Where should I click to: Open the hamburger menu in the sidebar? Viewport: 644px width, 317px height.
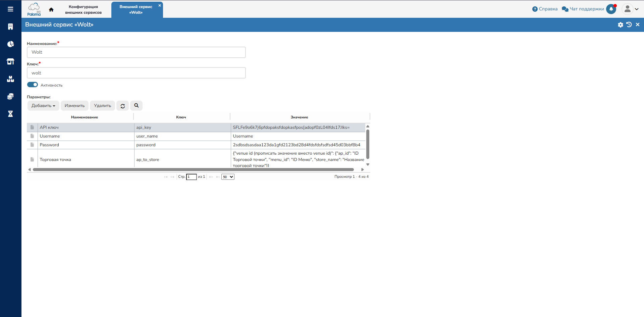click(x=10, y=9)
